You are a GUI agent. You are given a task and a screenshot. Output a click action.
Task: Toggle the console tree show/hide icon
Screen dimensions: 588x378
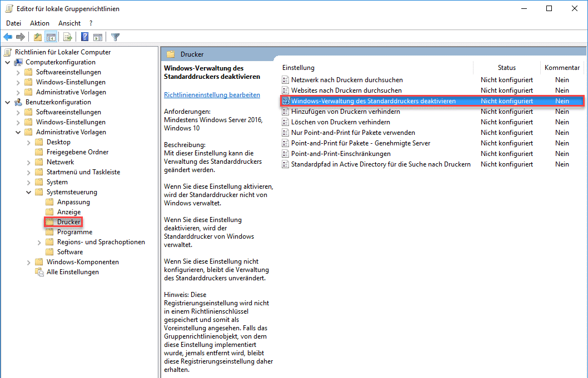coord(51,37)
